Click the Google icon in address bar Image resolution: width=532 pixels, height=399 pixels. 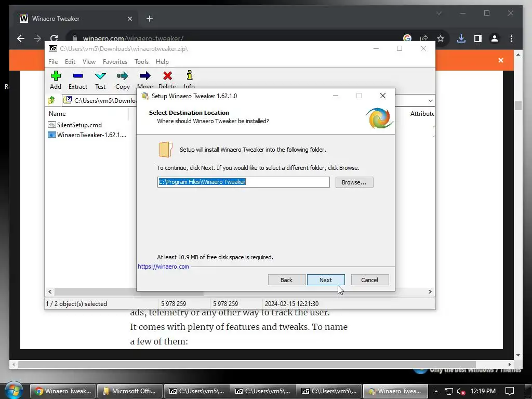point(407,38)
